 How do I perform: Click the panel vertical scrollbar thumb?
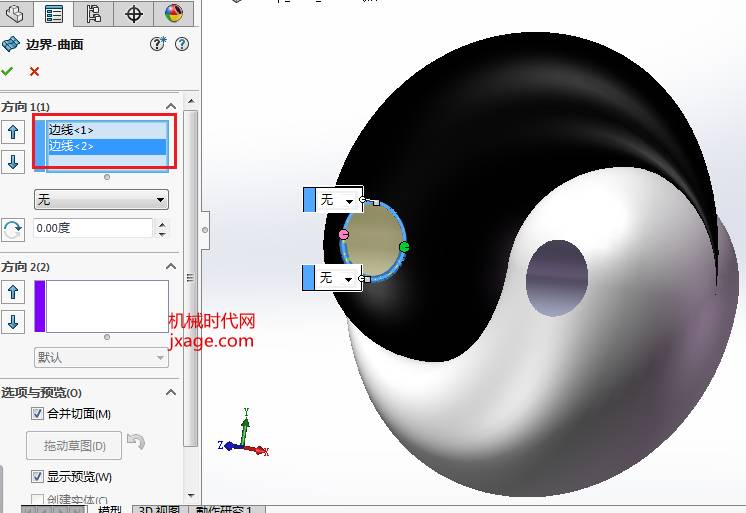click(191, 278)
